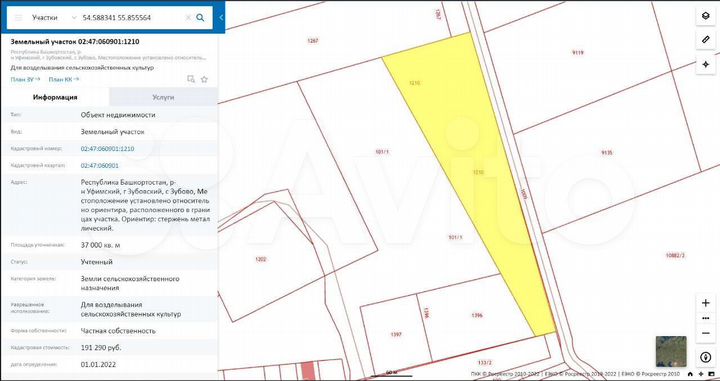Click the home icon in bottom bar
720x381 pixels.
(x=690, y=374)
